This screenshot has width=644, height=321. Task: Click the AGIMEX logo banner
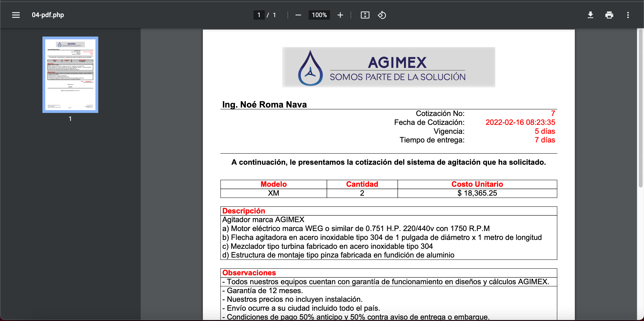point(389,67)
